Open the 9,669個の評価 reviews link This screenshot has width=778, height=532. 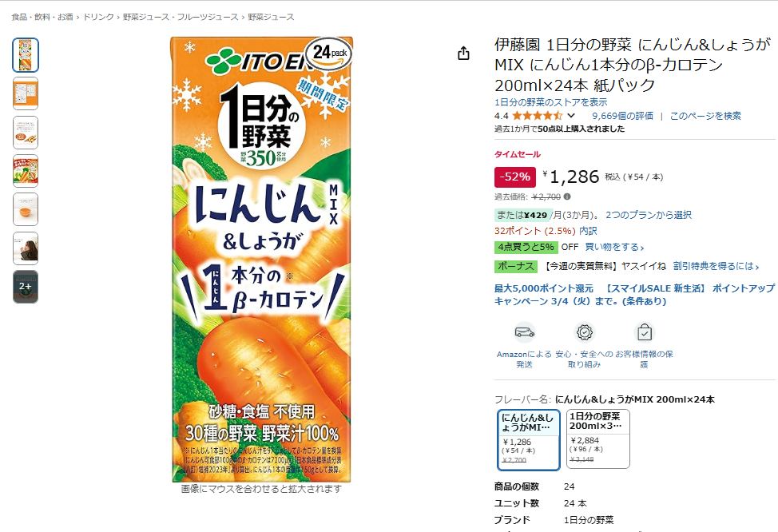pyautogui.click(x=622, y=116)
